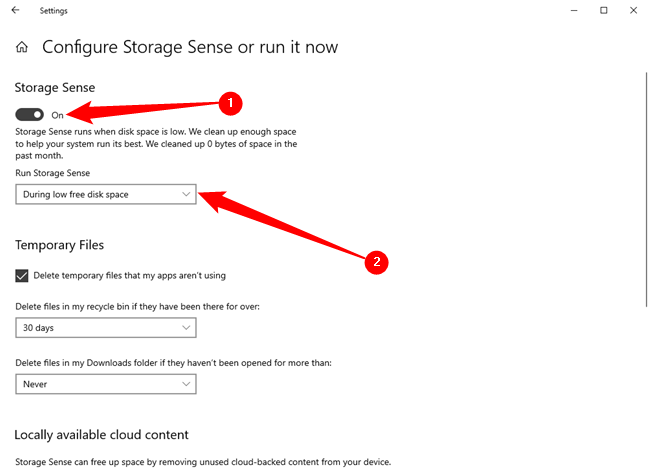The width and height of the screenshot is (648, 469).
Task: Click Locally available cloud content heading
Action: click(102, 435)
